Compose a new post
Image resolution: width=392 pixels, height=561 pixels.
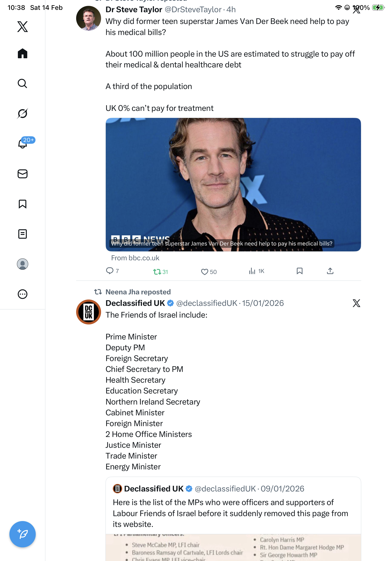pyautogui.click(x=23, y=534)
